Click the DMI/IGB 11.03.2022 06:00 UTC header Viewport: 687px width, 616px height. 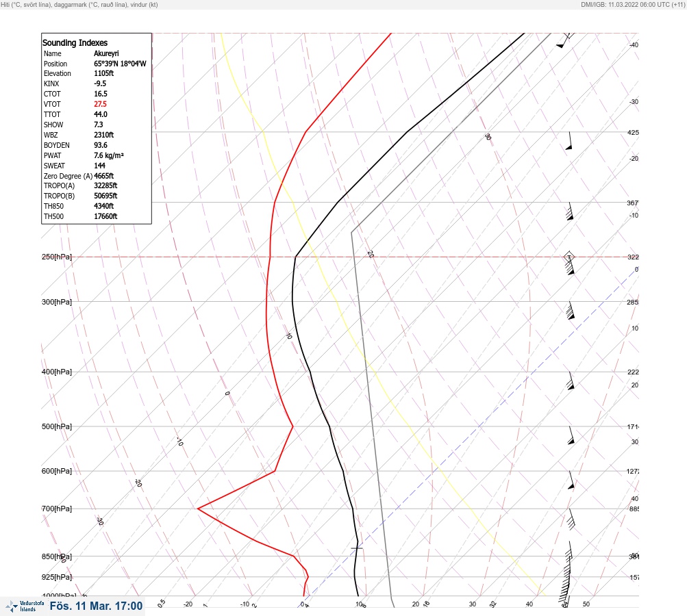633,4
